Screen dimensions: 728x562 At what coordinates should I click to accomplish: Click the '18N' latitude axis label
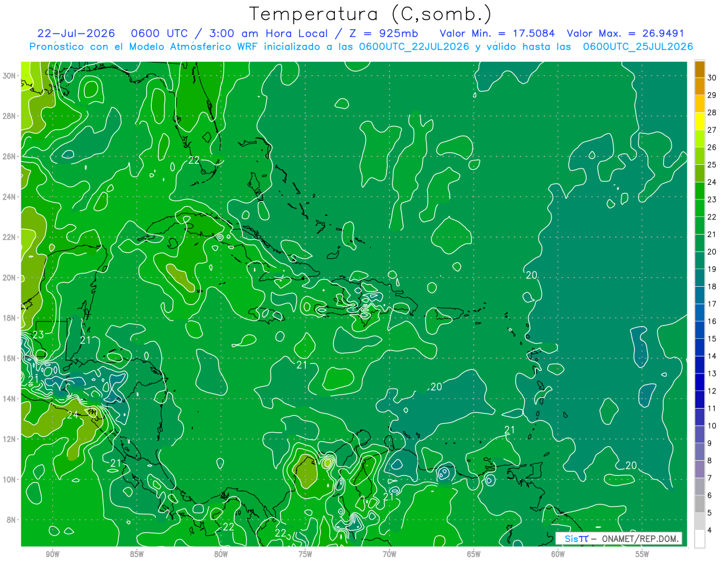(8, 318)
